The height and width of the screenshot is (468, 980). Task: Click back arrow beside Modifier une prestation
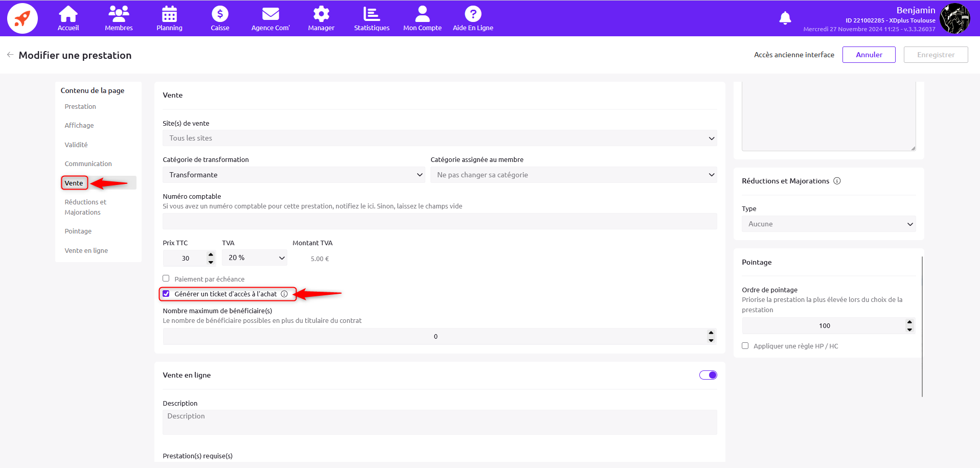click(x=10, y=55)
